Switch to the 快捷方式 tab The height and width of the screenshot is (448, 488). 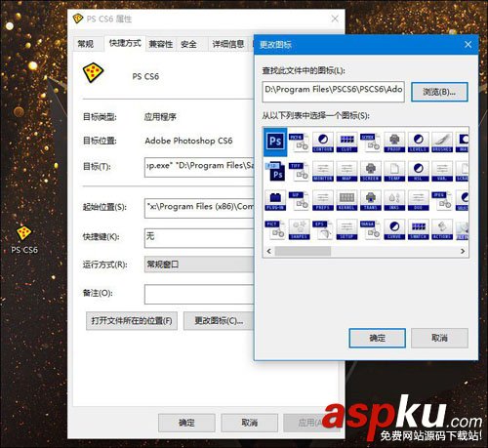click(125, 43)
